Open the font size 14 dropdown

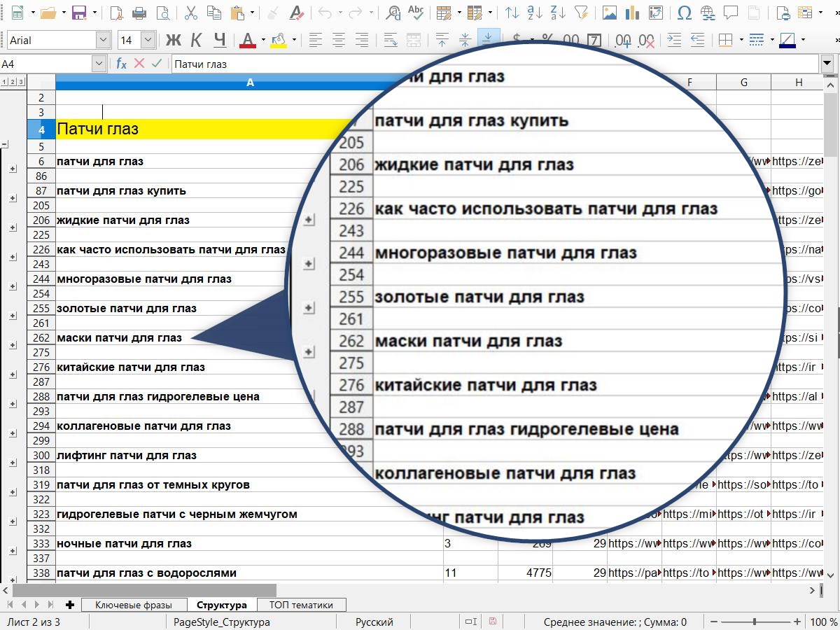(x=148, y=41)
